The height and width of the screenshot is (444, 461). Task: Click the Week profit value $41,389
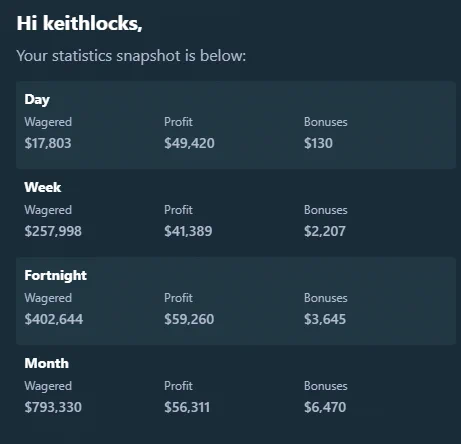[x=188, y=231]
